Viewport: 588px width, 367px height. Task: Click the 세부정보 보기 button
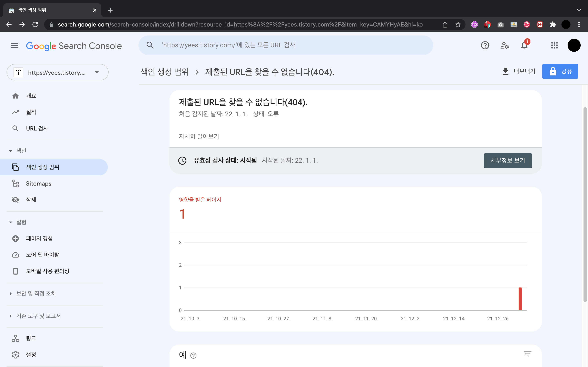(x=508, y=160)
